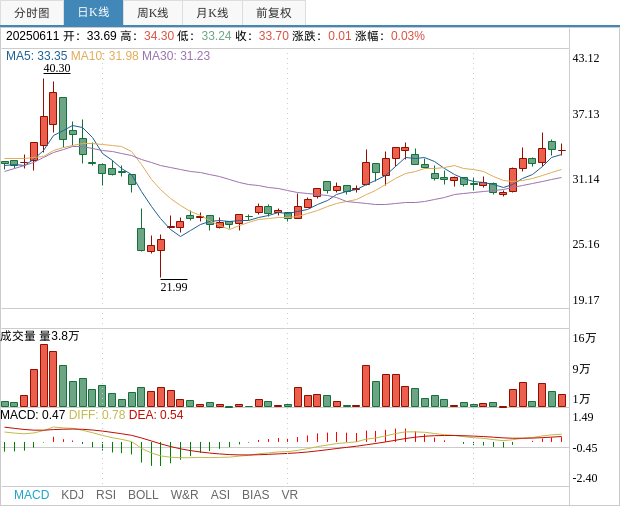Click the 40.30 high price marker
The width and height of the screenshot is (620, 506).
click(x=57, y=69)
